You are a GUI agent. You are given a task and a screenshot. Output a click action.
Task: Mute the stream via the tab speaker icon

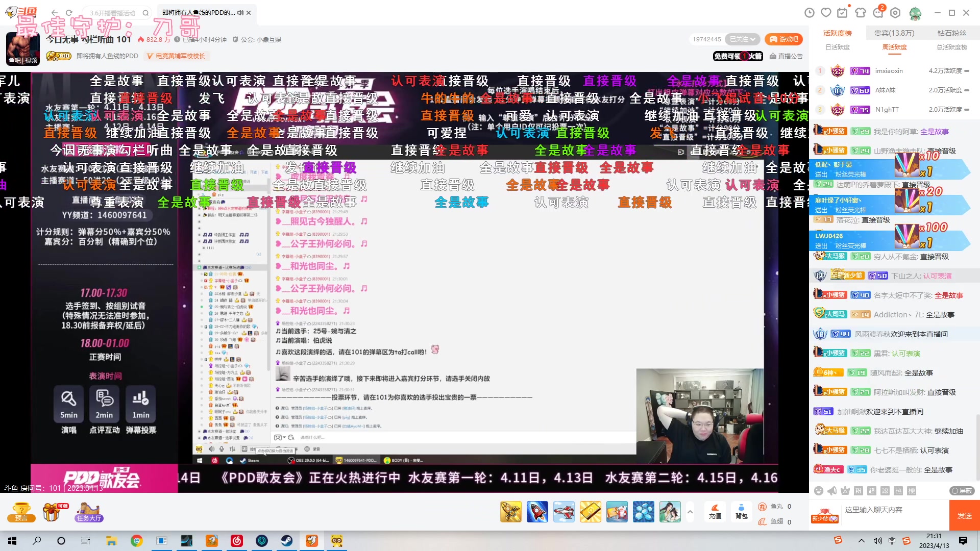[x=240, y=13]
